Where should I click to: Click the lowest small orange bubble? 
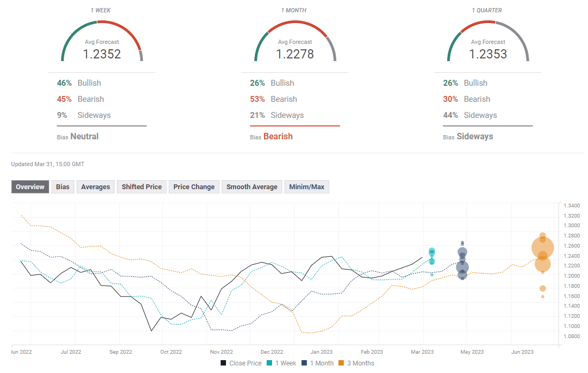542,296
